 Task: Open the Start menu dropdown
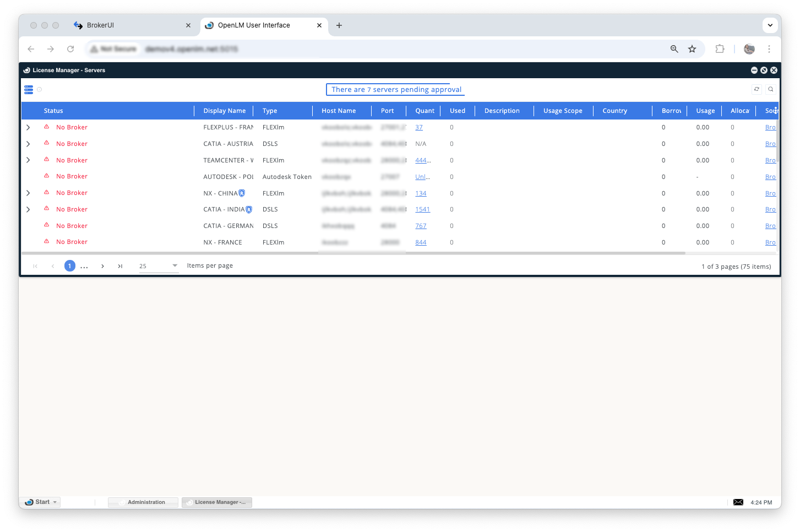[55, 502]
